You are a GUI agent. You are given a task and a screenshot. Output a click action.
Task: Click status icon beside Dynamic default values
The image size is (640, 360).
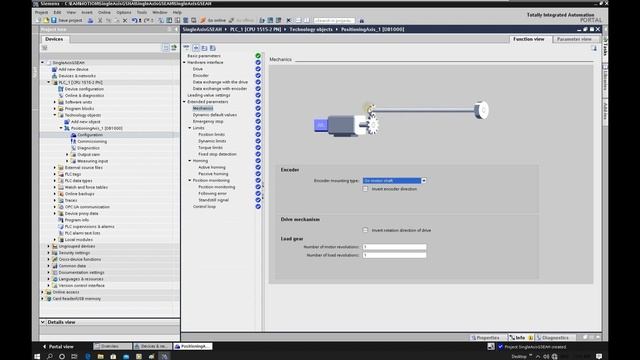tap(258, 115)
